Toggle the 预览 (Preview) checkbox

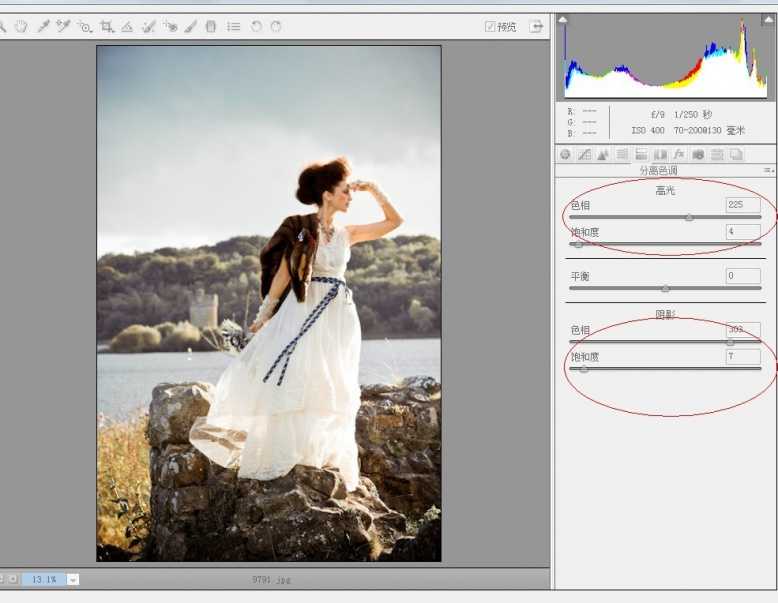(x=490, y=27)
